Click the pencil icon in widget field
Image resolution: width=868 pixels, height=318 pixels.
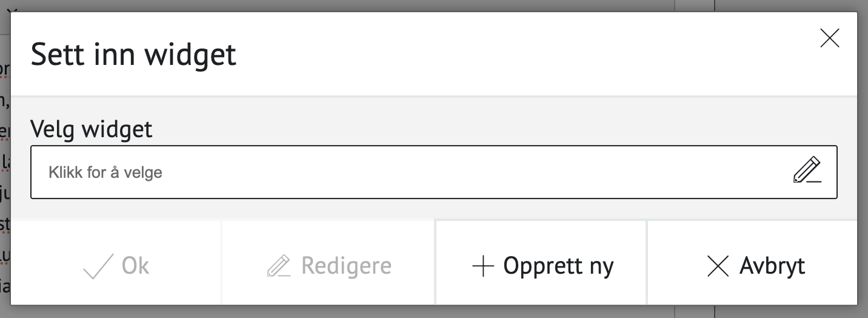(x=807, y=171)
